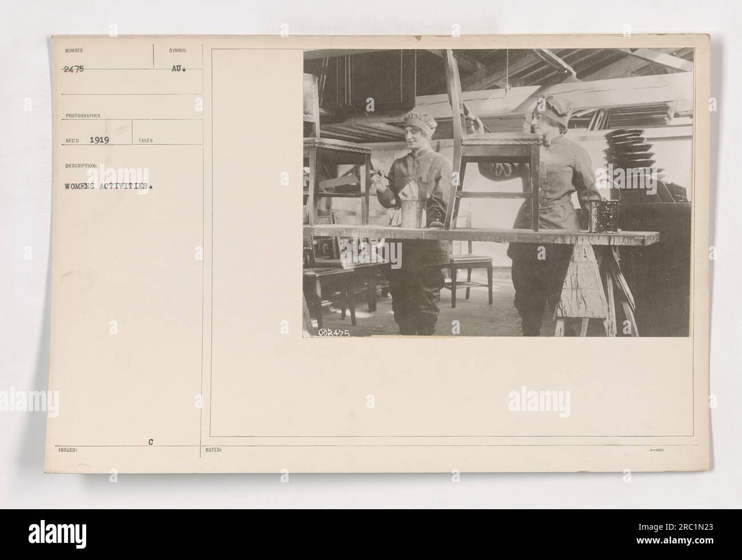Click the TAKEN field label
The width and height of the screenshot is (742, 560).
144,139
